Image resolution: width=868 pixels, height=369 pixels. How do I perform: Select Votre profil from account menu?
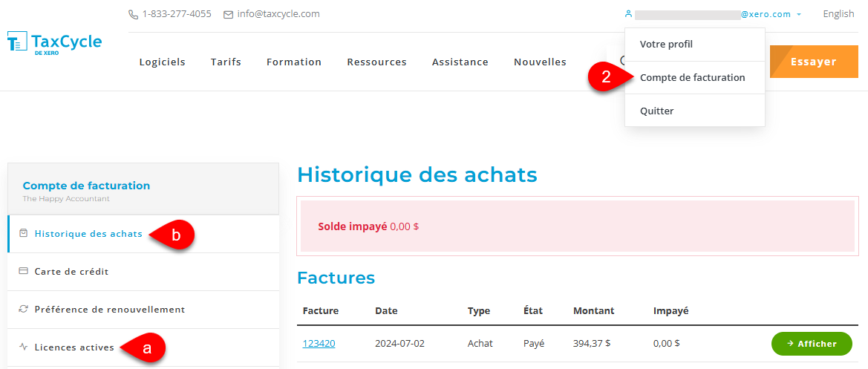click(666, 45)
